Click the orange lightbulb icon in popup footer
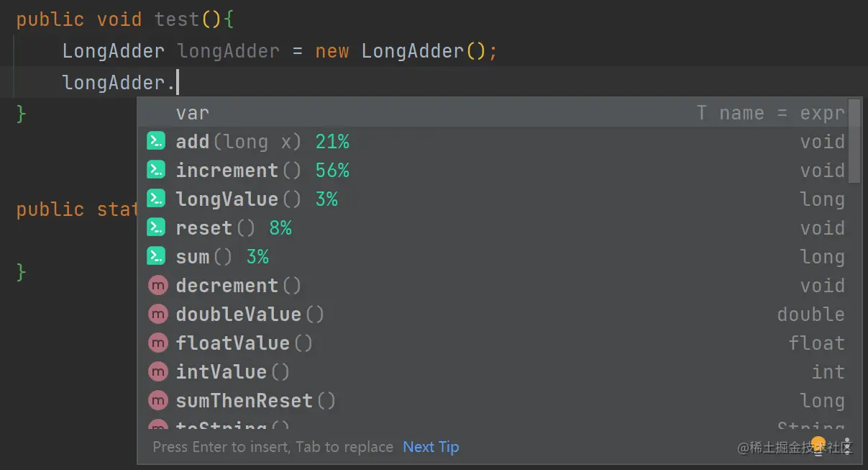The height and width of the screenshot is (470, 868). click(x=818, y=446)
